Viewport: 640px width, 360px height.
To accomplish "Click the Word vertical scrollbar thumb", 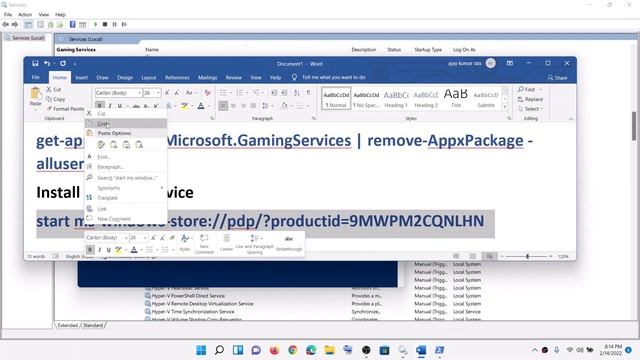I will coord(633,126).
